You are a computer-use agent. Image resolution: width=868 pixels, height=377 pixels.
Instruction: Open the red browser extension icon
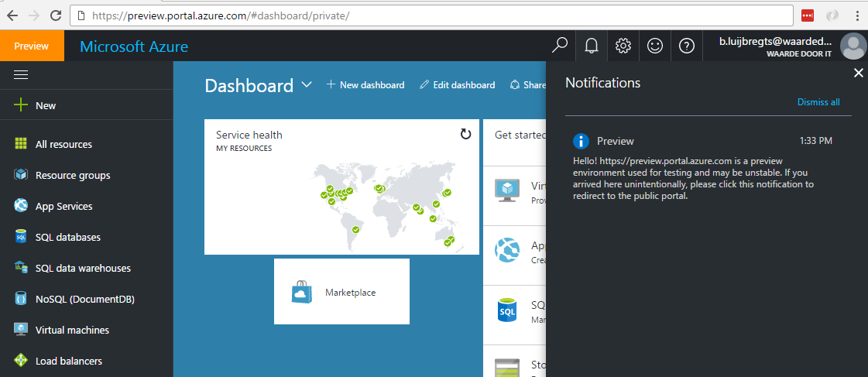tap(808, 16)
